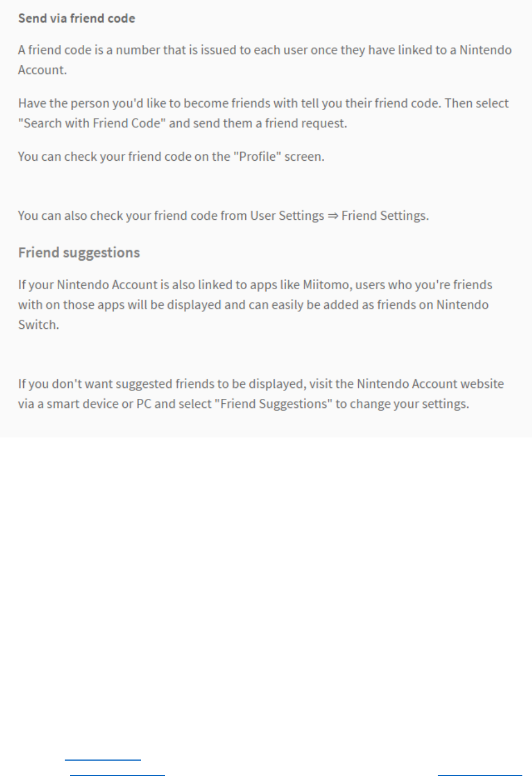Select the paragraph starting "A friend code is"
The image size is (532, 776).
point(265,60)
